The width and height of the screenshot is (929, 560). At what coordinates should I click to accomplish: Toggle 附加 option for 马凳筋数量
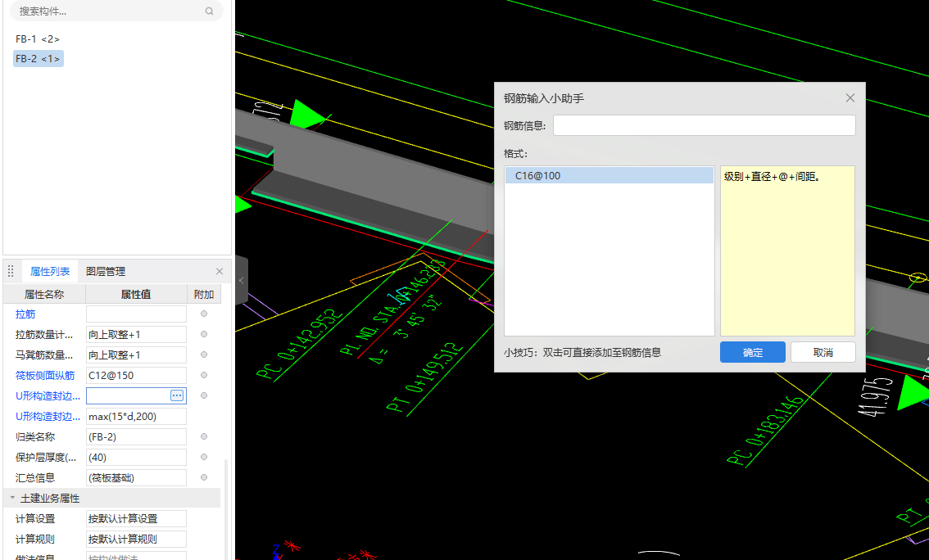click(204, 355)
